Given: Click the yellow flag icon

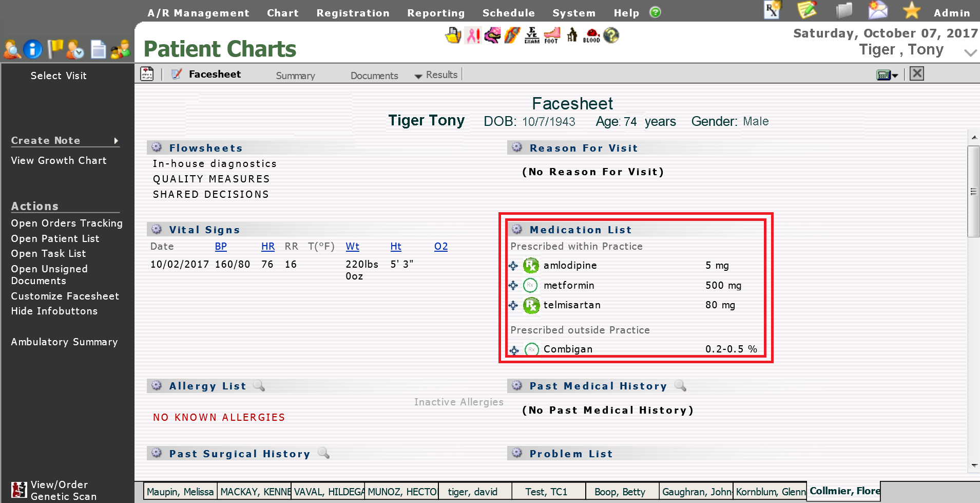Looking at the screenshot, I should [54, 49].
